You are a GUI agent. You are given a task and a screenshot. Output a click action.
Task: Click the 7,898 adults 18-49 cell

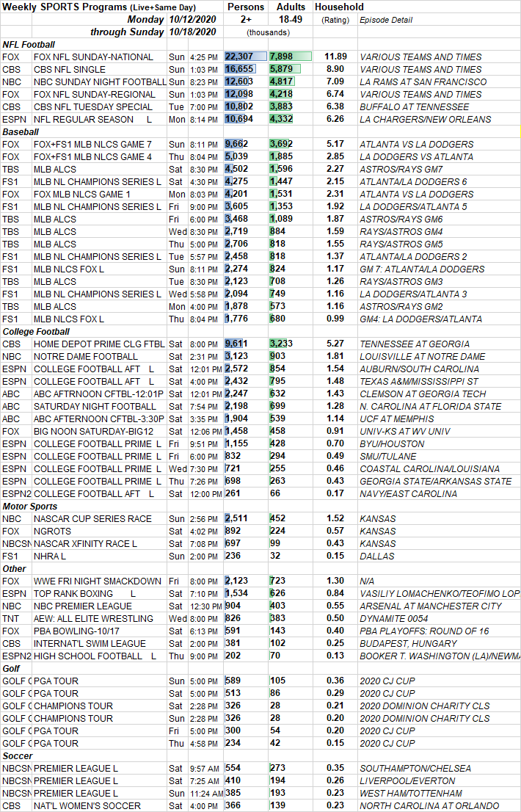291,57
